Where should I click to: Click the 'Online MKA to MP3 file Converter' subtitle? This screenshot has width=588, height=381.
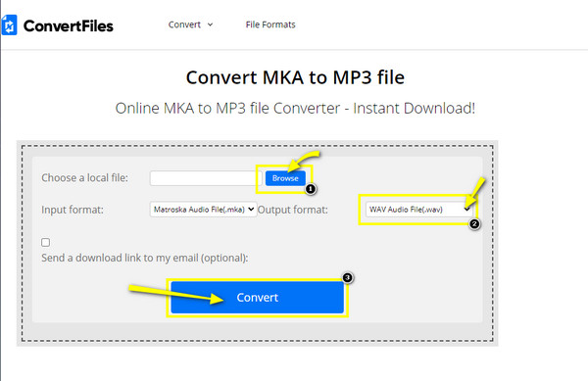(x=295, y=109)
